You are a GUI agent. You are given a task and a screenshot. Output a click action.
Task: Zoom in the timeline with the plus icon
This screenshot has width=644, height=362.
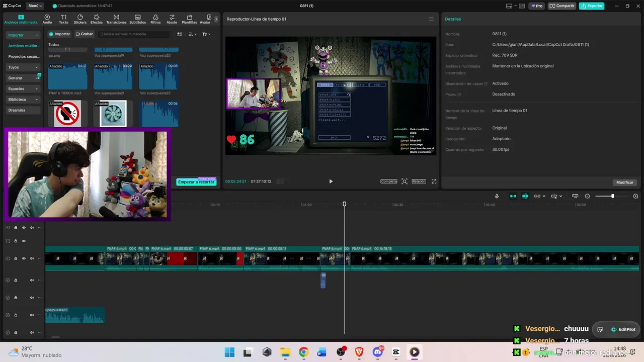(x=635, y=196)
